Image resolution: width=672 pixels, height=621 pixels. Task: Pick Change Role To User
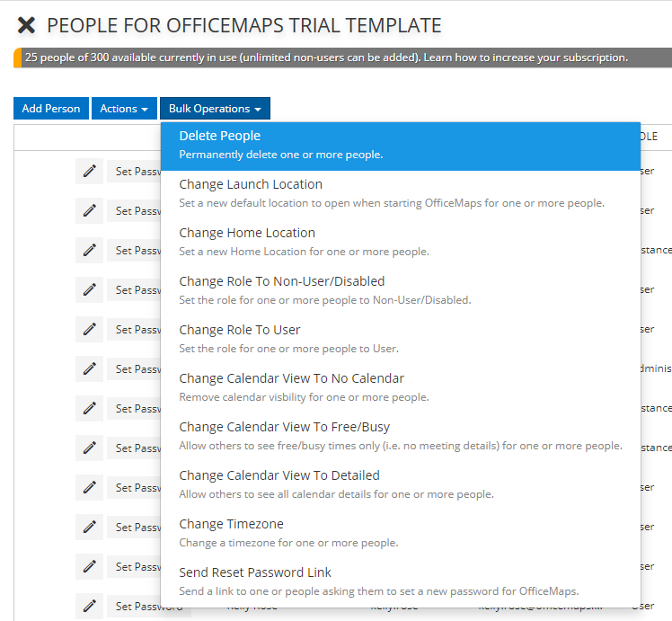coord(401,339)
